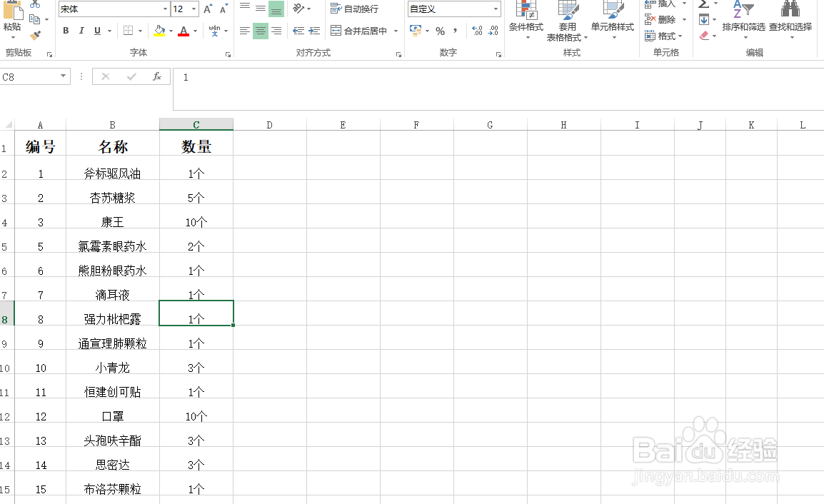This screenshot has width=824, height=504.
Task: Open the font color dropdown arrow
Action: point(195,31)
